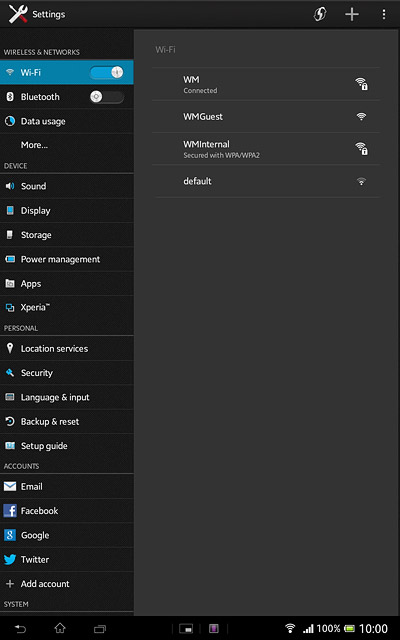Tap the WPS push button icon
This screenshot has height=640, width=400.
coord(320,14)
